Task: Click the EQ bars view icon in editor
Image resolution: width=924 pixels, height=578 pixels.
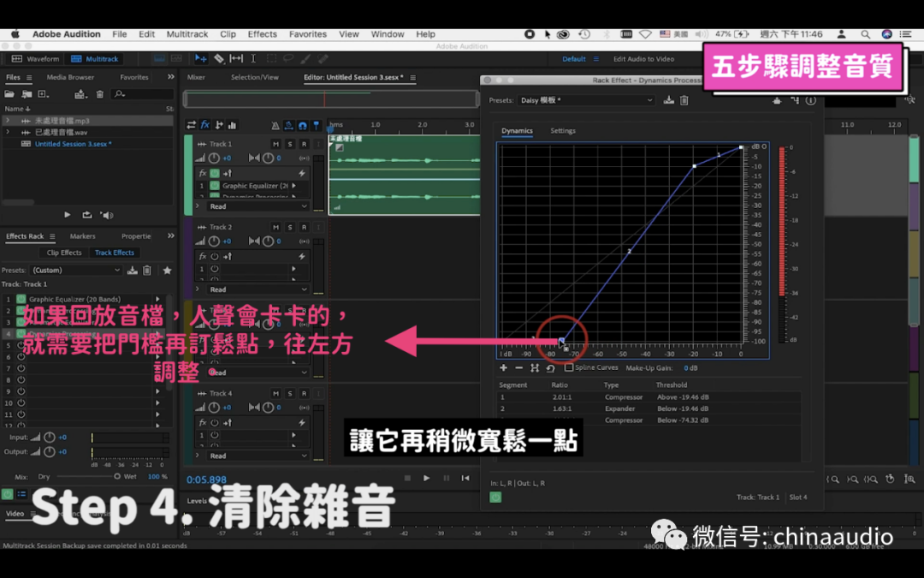Action: (x=232, y=124)
